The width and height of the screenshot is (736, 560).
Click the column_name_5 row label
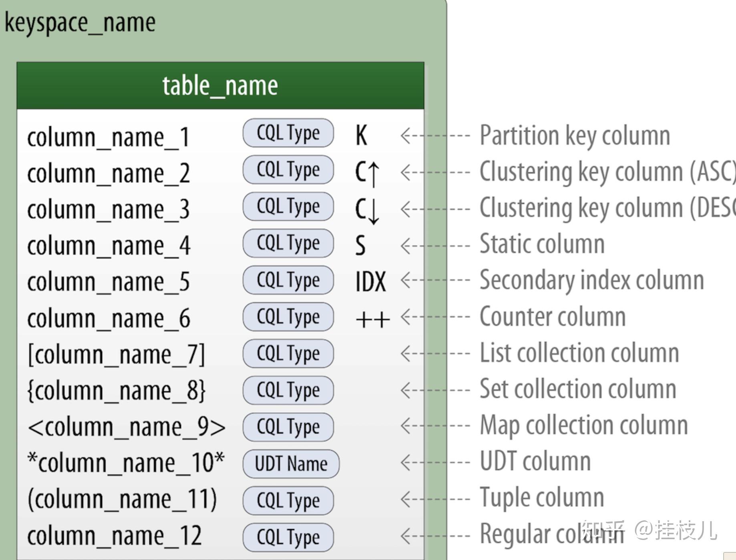(x=108, y=282)
